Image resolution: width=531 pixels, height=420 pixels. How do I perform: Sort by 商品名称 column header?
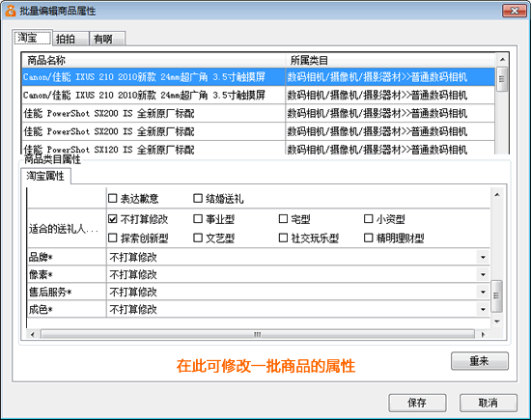tap(154, 60)
